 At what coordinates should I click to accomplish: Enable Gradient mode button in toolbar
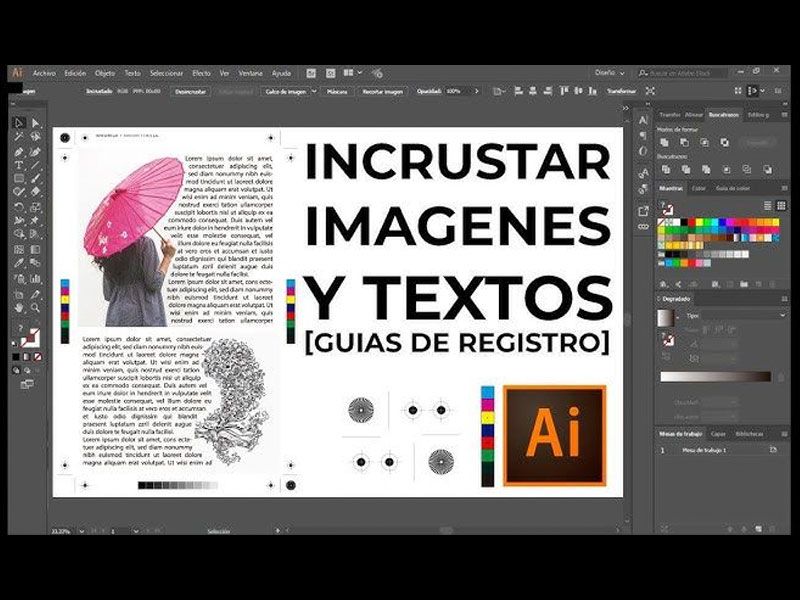click(27, 357)
